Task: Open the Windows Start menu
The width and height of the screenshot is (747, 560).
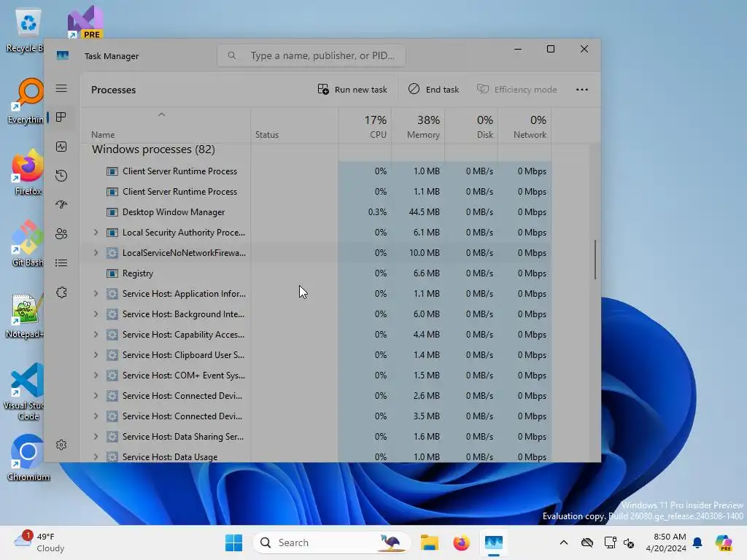Action: click(x=233, y=542)
